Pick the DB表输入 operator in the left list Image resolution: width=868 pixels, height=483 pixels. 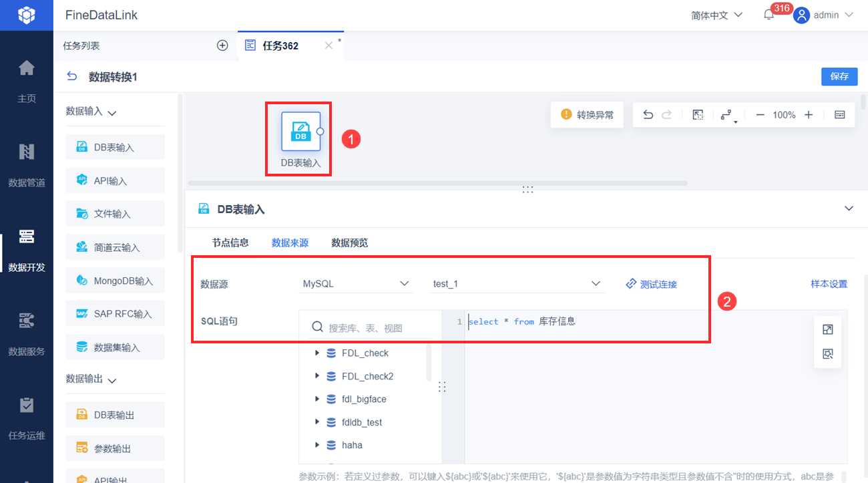click(x=115, y=147)
